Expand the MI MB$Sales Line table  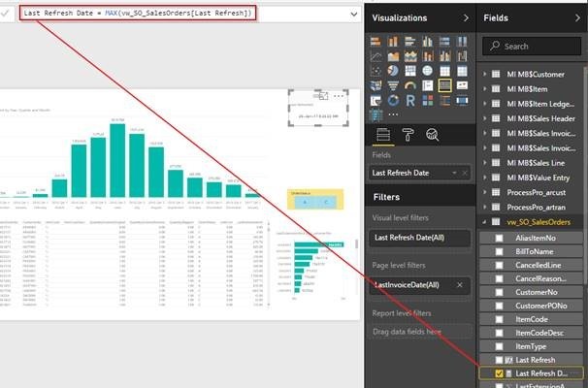tap(484, 163)
